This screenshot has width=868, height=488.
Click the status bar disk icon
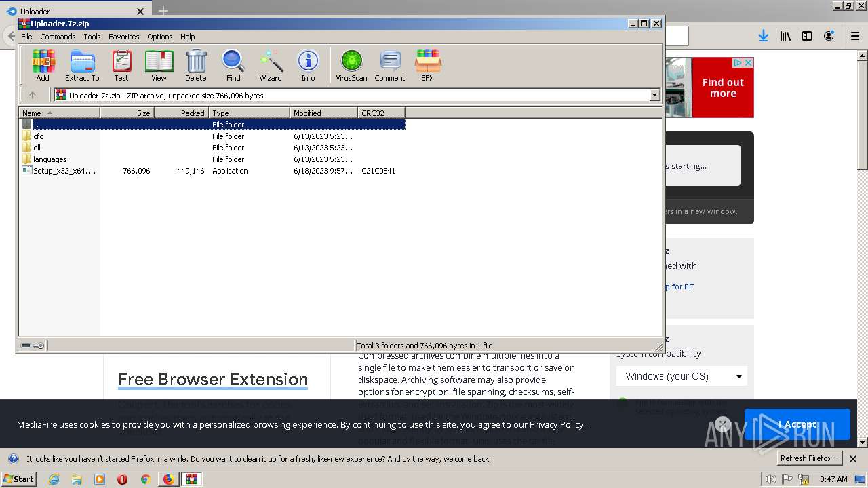tap(26, 346)
